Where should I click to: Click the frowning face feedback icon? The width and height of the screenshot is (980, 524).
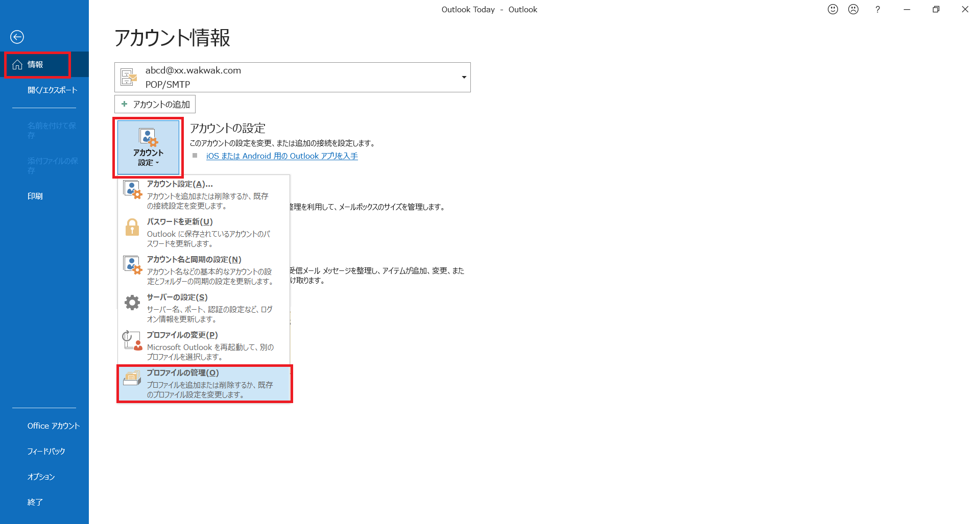point(853,9)
